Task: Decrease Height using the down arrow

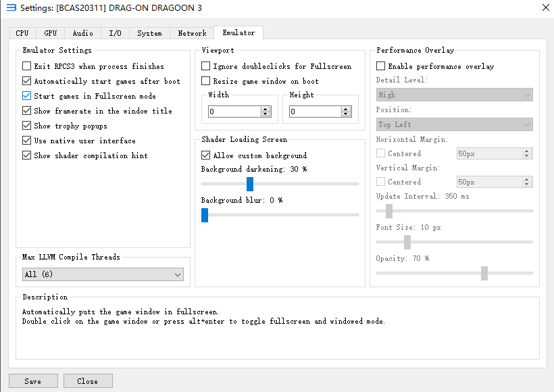Action: [346, 114]
